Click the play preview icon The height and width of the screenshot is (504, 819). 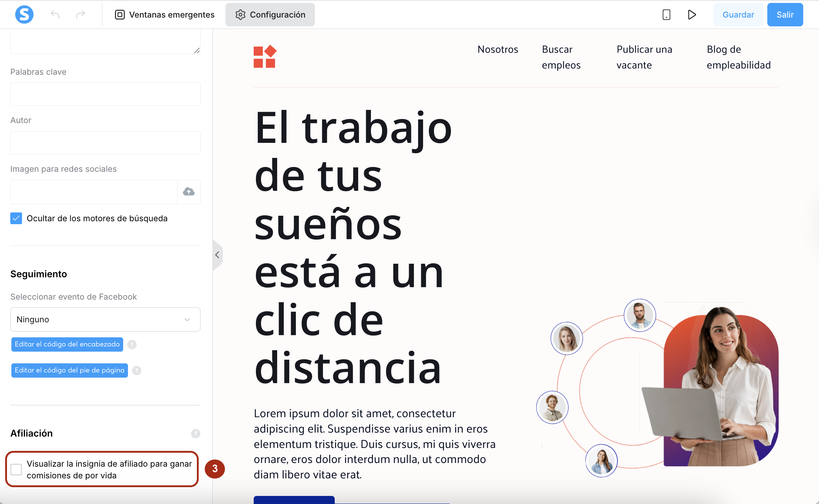692,15
